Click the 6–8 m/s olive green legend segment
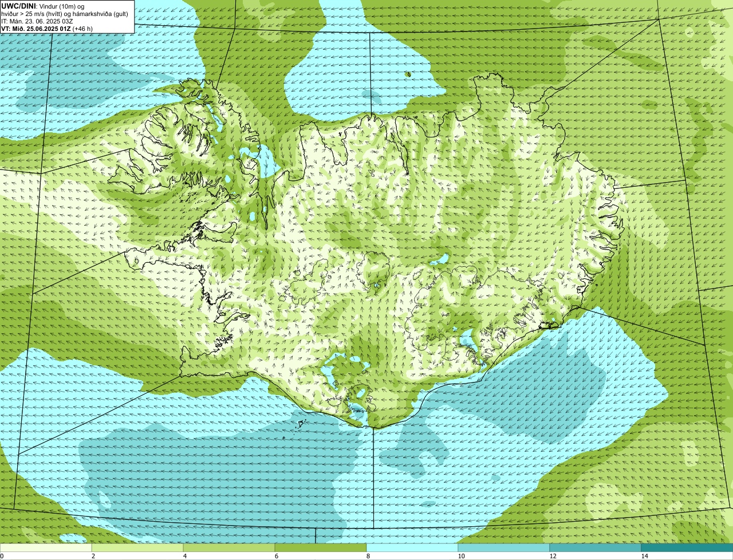The width and height of the screenshot is (733, 560). (x=321, y=547)
